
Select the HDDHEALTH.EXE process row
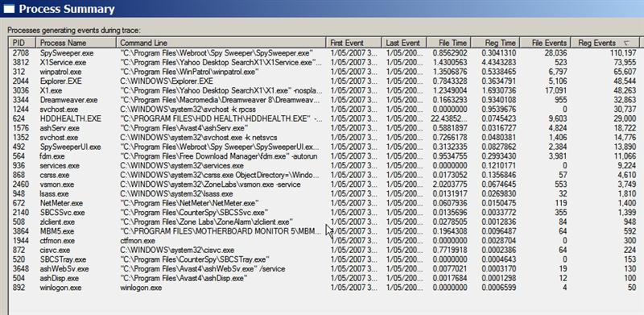click(324, 118)
